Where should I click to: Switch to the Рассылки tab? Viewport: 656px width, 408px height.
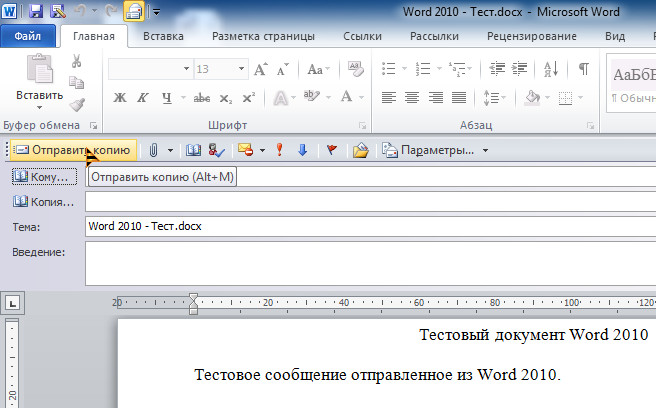click(434, 36)
